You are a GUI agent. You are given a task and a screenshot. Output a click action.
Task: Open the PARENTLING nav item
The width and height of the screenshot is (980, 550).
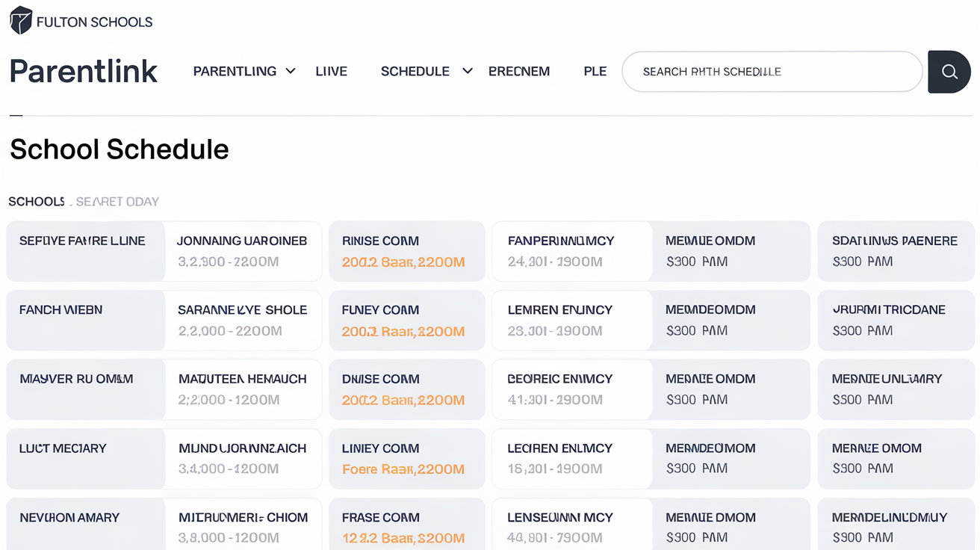235,71
